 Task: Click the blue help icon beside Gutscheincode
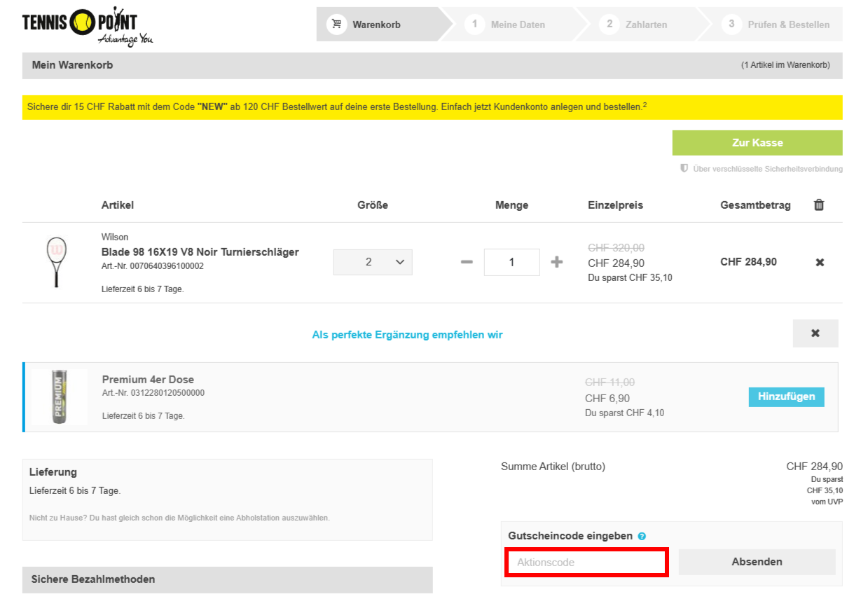click(642, 537)
